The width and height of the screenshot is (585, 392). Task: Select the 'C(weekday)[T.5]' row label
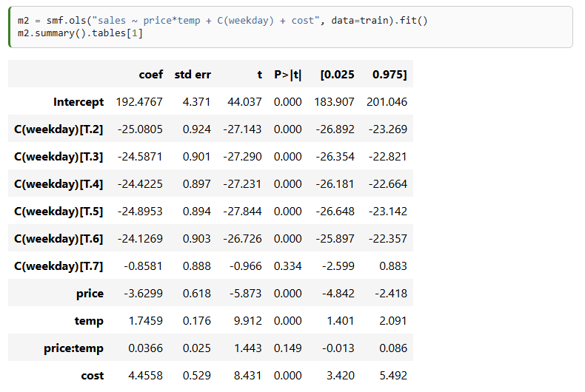58,212
